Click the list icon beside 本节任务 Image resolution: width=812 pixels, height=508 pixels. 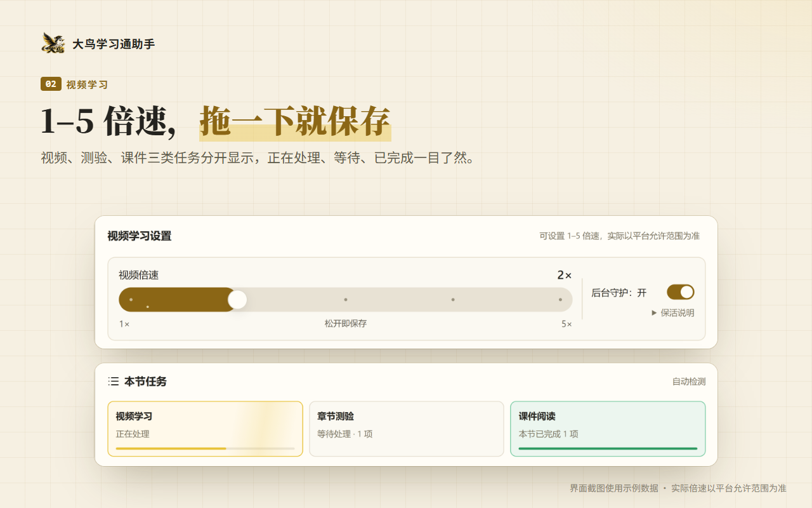[x=114, y=382]
